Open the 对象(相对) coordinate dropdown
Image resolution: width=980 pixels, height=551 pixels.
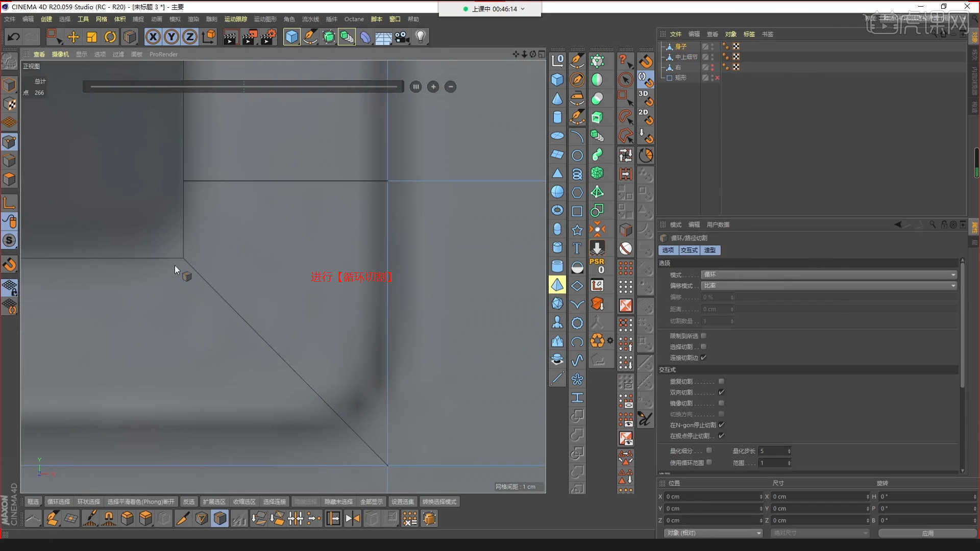(713, 533)
